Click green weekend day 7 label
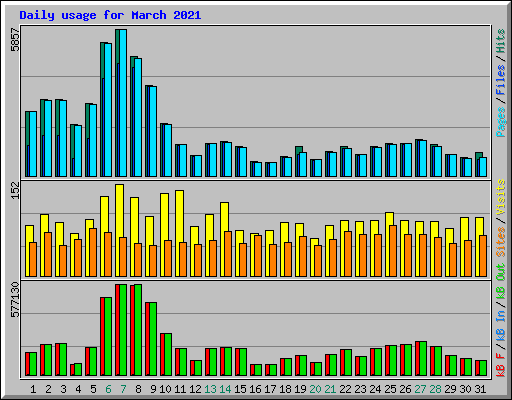 coord(123,389)
